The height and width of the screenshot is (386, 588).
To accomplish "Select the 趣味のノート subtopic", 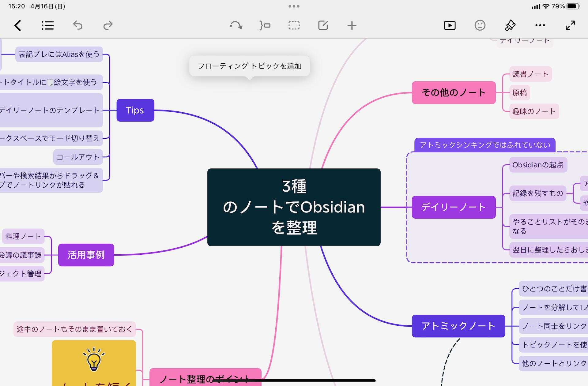I will pos(534,111).
